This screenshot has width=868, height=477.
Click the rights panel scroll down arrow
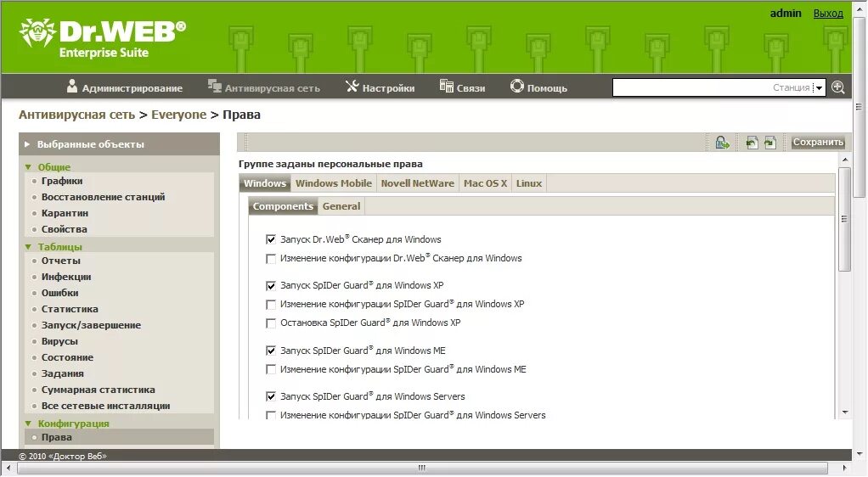tap(845, 412)
